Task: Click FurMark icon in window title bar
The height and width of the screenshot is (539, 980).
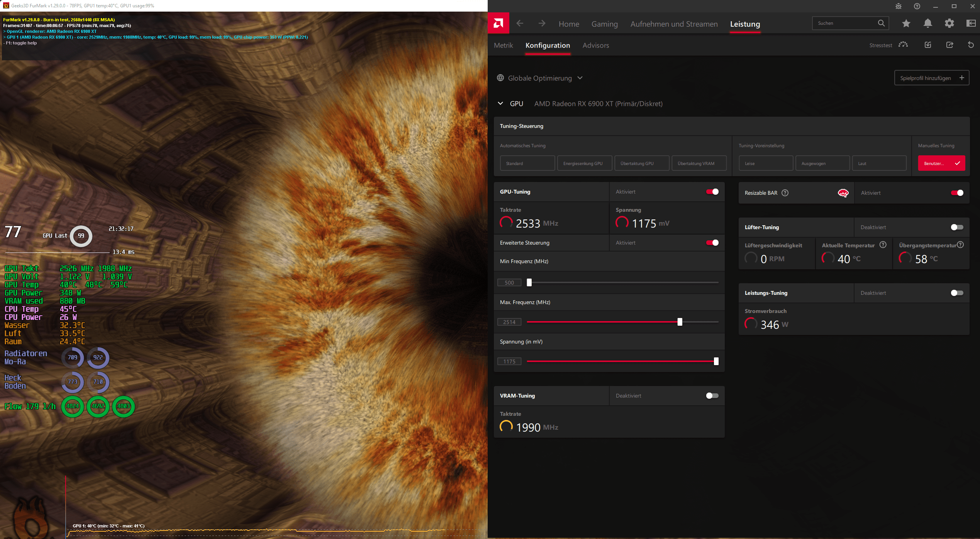Action: [x=6, y=6]
